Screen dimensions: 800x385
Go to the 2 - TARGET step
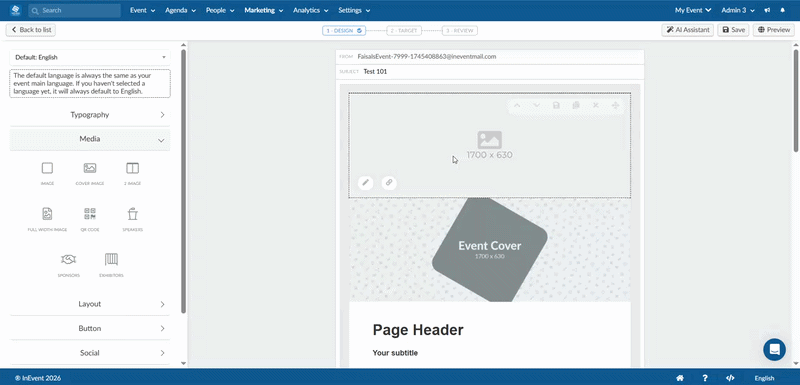tap(404, 31)
